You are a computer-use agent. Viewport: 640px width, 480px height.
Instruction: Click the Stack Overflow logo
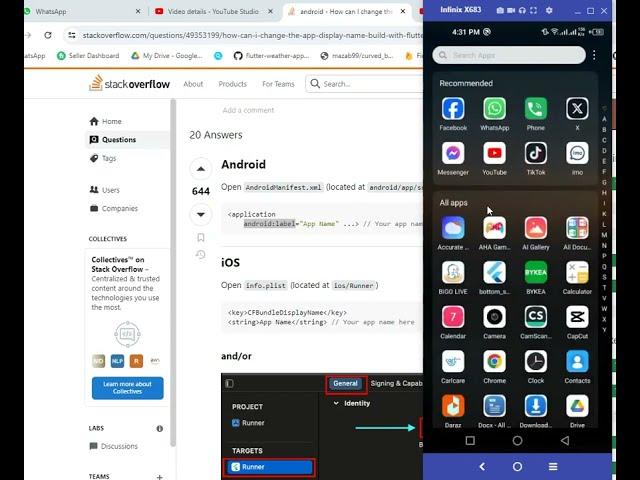pos(129,83)
